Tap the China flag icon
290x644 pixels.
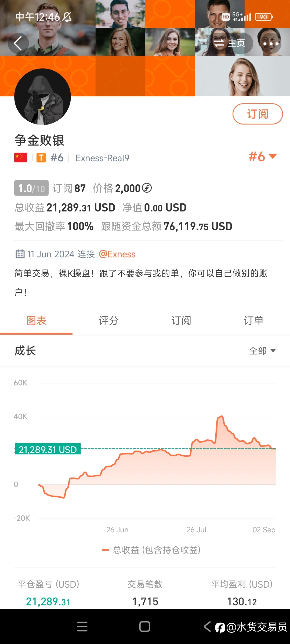[21, 158]
